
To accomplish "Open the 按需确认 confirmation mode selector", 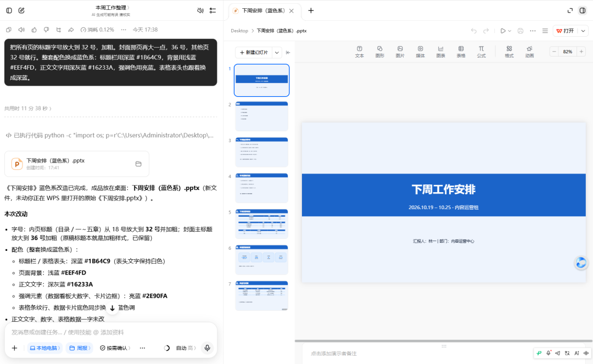I will tap(115, 348).
